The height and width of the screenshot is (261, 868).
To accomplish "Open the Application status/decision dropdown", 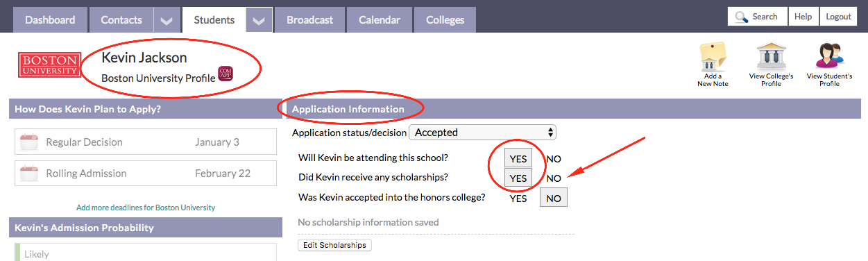I will tap(483, 132).
